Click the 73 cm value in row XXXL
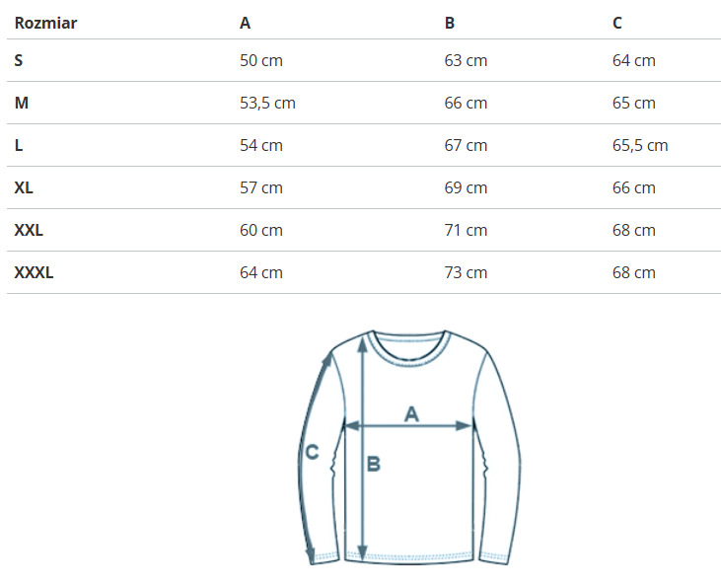The height and width of the screenshot is (588, 721). coord(466,272)
